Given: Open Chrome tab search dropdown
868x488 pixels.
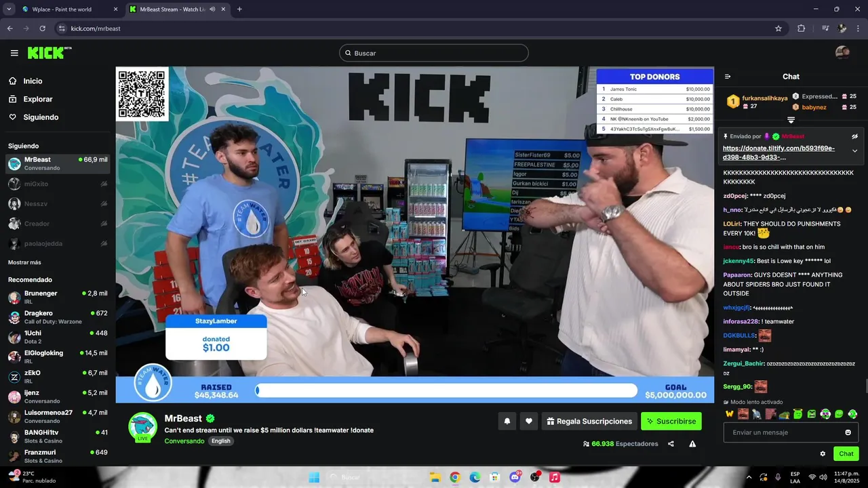Looking at the screenshot, I should [x=9, y=9].
